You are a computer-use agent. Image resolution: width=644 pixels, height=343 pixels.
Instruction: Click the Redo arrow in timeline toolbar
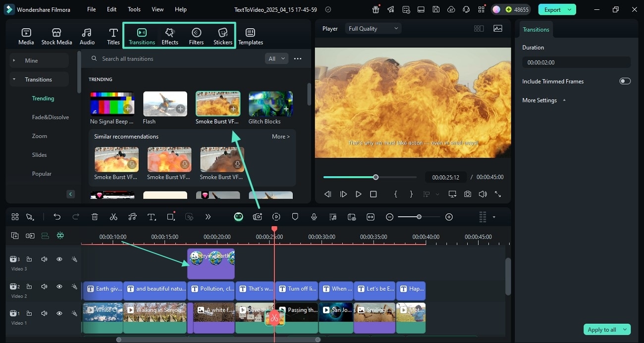click(76, 217)
